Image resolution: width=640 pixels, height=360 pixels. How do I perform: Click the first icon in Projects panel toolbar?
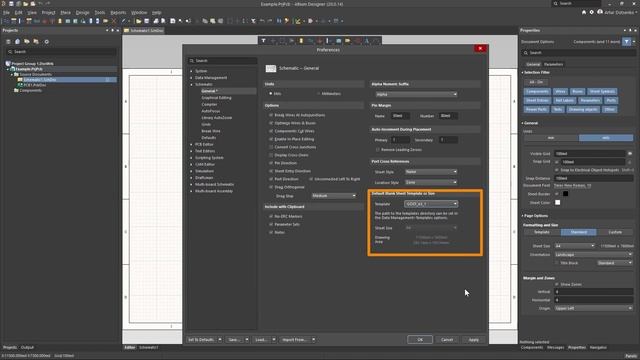click(8, 42)
